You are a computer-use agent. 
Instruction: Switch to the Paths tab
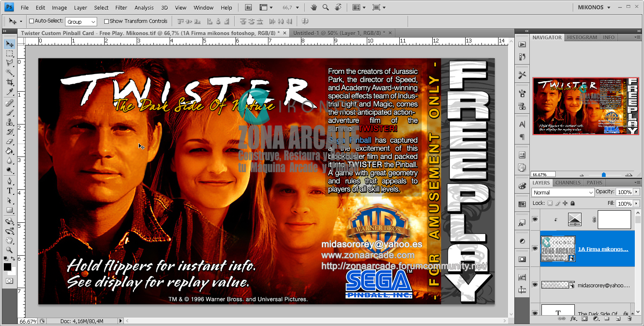tap(594, 183)
